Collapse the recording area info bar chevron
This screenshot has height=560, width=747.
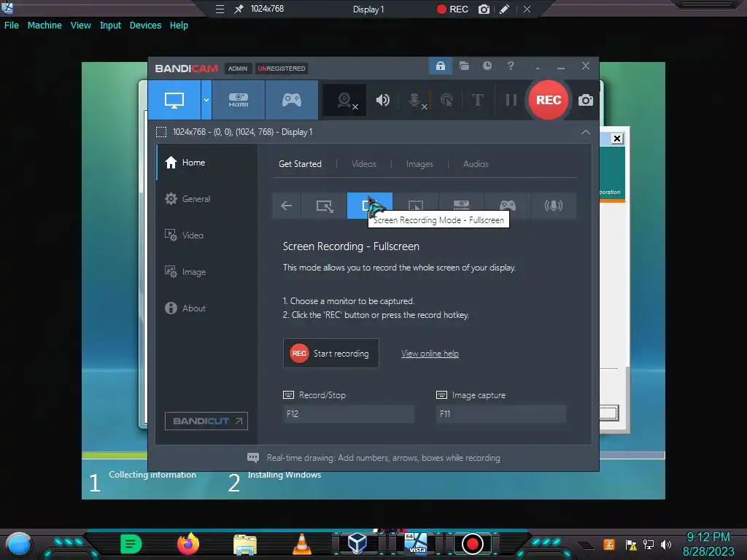586,132
